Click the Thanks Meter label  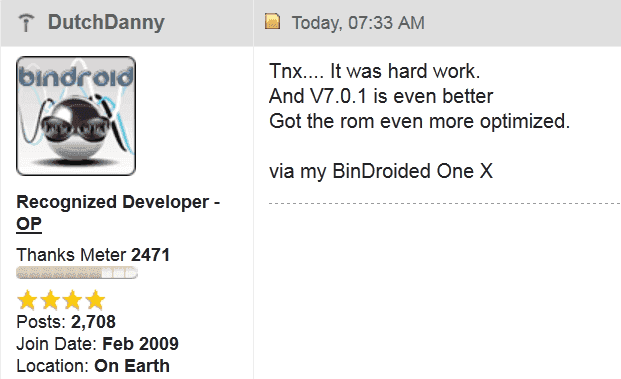71,255
